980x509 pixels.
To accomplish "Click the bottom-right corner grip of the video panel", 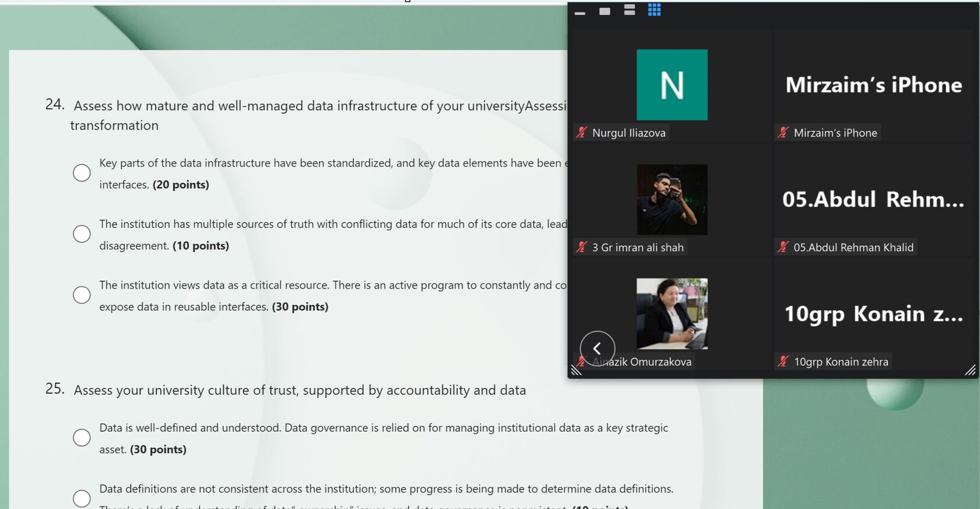I will point(970,370).
